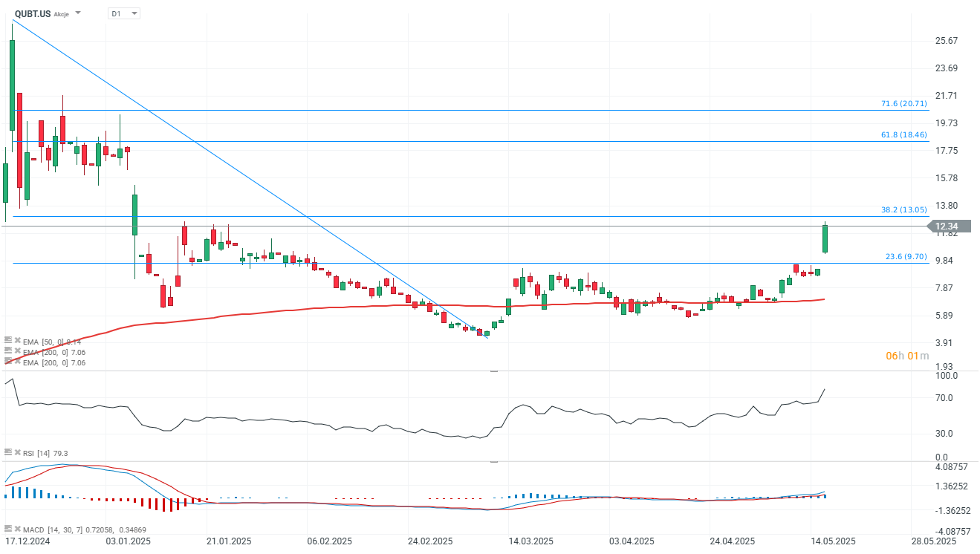Open settings for the first EMA 200 indicator
This screenshot has height=554, width=980.
[x=8, y=351]
